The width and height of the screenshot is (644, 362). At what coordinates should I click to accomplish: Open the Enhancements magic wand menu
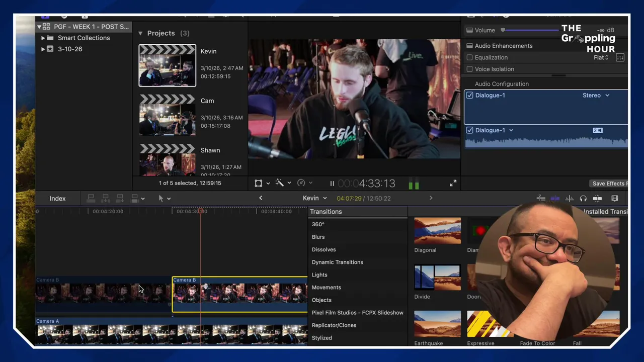coord(280,184)
